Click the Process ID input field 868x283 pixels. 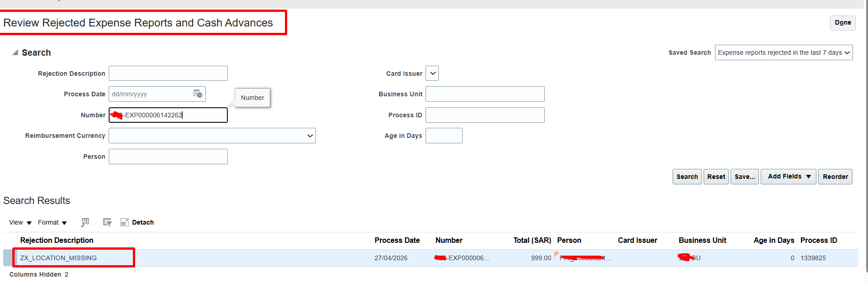pos(485,115)
